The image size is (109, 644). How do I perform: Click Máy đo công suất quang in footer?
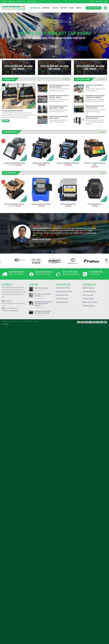coord(90,302)
